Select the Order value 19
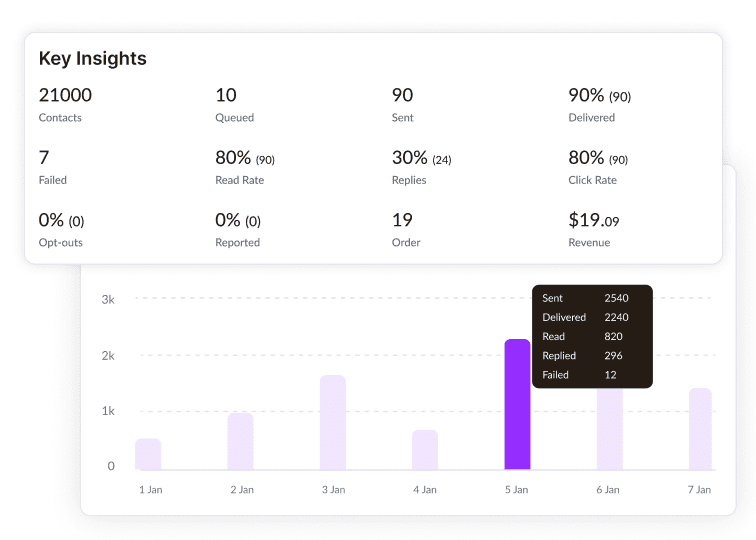Image resolution: width=756 pixels, height=540 pixels. click(x=402, y=220)
